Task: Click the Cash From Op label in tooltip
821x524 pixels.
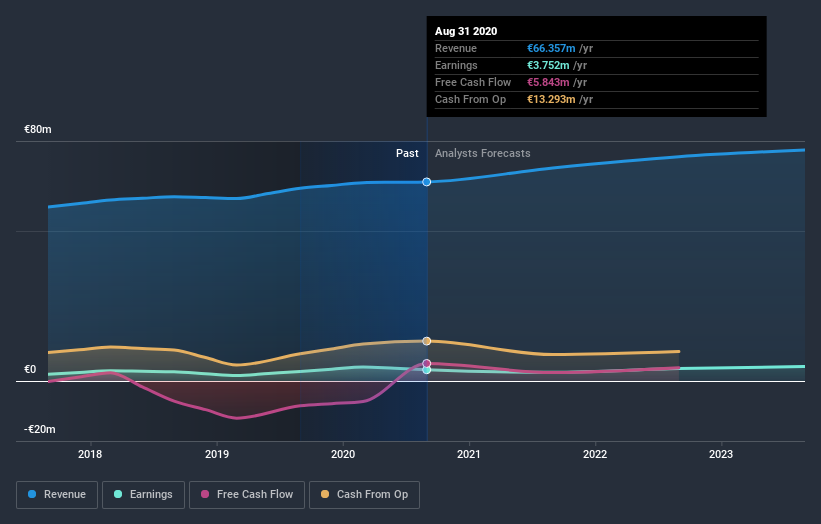Action: (470, 99)
